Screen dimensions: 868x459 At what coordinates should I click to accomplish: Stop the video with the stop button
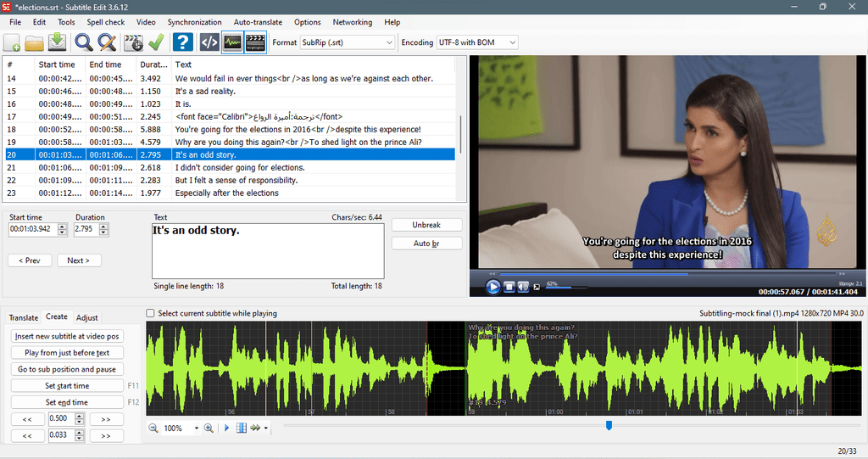(x=509, y=287)
